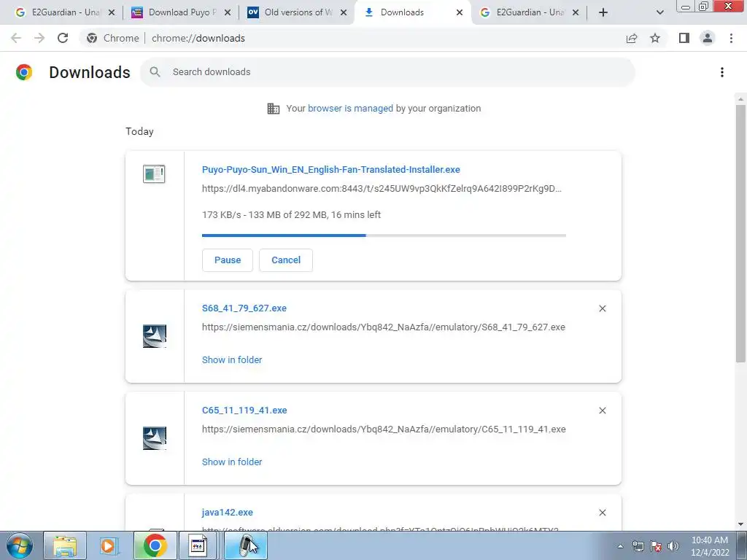Close the Download Puyo tab
747x560 pixels.
coord(228,12)
